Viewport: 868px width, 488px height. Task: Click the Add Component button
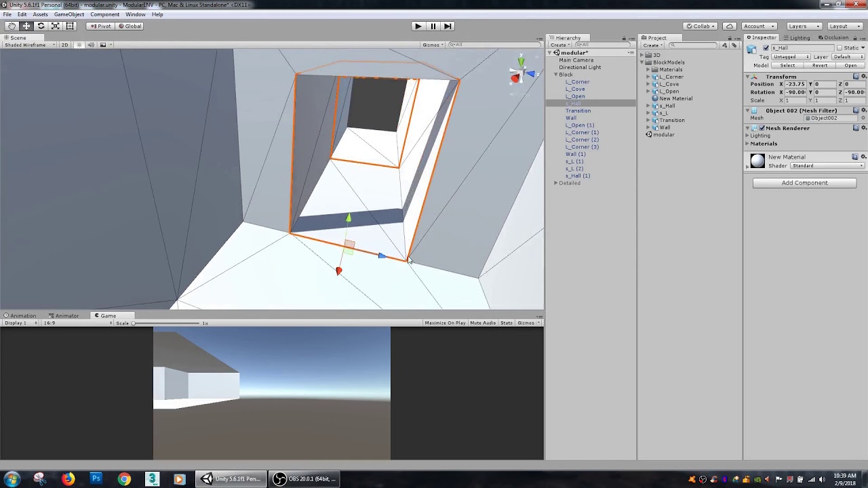804,183
